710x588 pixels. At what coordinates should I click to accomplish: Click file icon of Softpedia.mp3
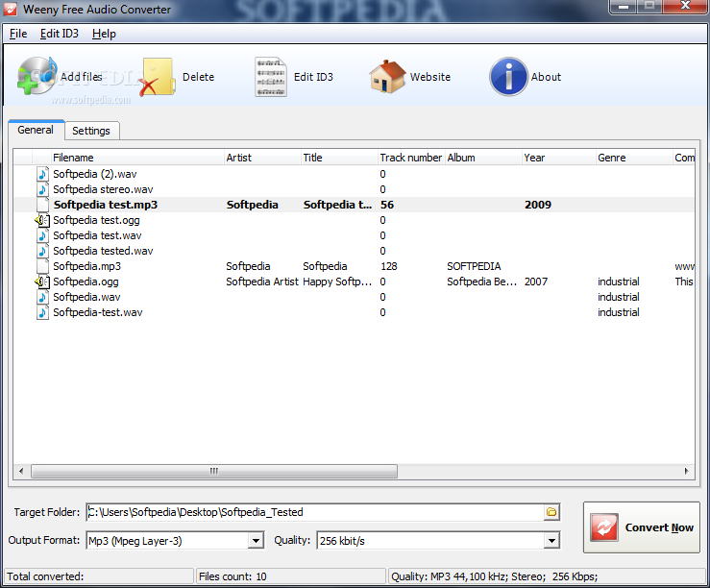click(42, 266)
